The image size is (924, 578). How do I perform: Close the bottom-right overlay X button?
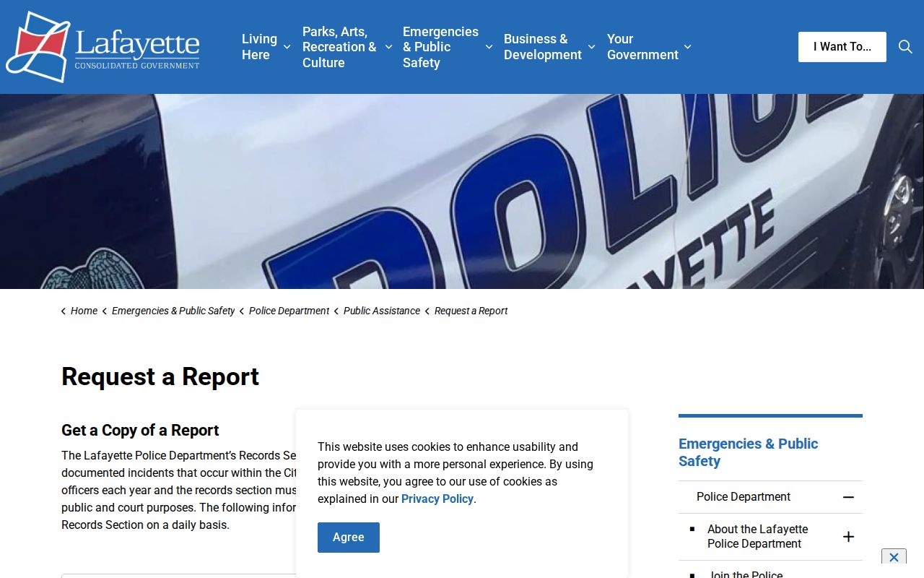pyautogui.click(x=894, y=557)
